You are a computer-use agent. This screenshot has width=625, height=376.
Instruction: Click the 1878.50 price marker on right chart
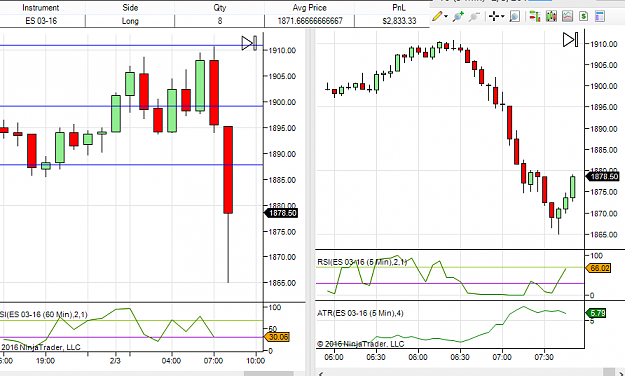tap(603, 177)
